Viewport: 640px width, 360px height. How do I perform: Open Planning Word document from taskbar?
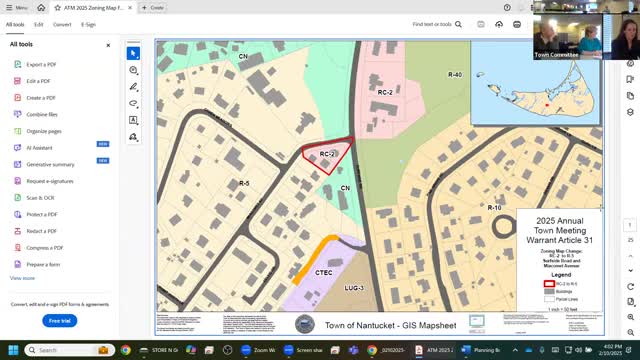(x=481, y=350)
